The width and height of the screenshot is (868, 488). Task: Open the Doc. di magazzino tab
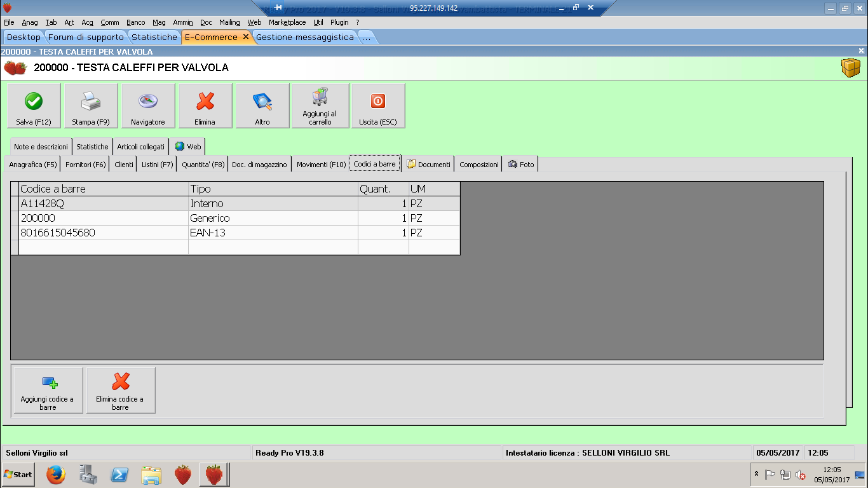(259, 165)
